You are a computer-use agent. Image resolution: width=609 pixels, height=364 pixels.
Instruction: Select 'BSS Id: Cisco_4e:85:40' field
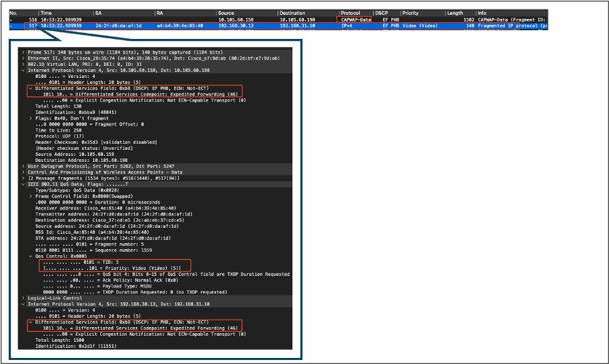tap(92, 232)
